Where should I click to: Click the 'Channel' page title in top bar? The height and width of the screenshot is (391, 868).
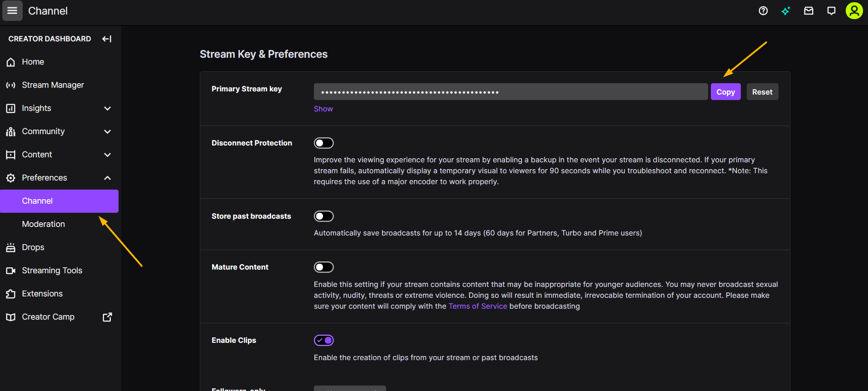point(48,10)
